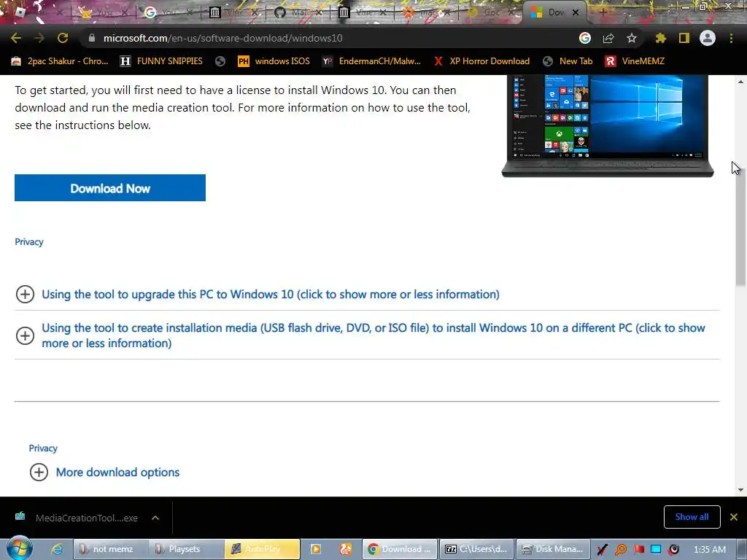This screenshot has height=560, width=747.
Task: Open the EndermanCH/Malw... bookmark
Action: tap(371, 61)
